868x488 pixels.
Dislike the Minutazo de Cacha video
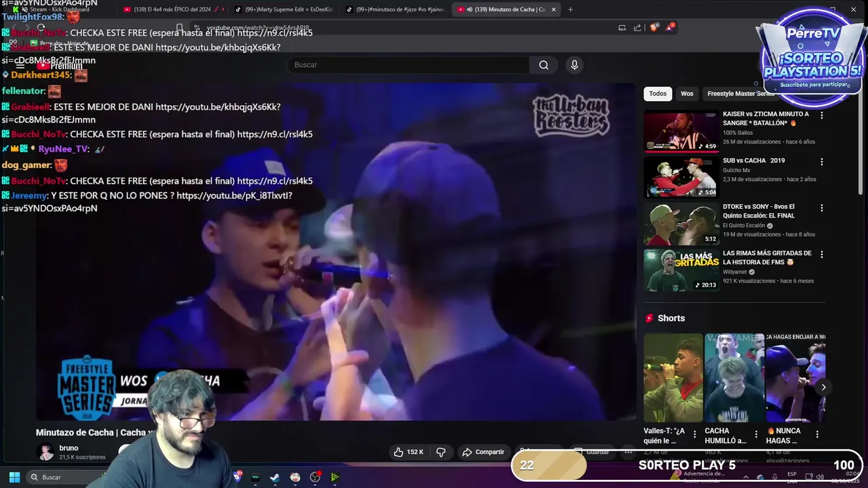coord(441,452)
